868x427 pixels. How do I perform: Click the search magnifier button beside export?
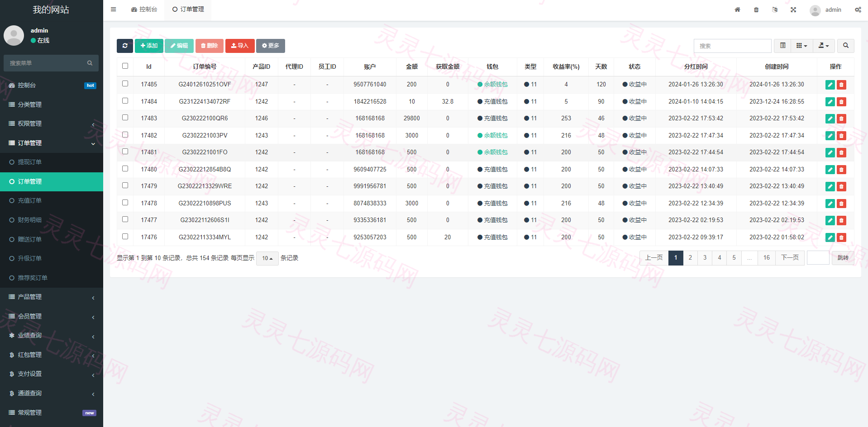click(x=846, y=46)
